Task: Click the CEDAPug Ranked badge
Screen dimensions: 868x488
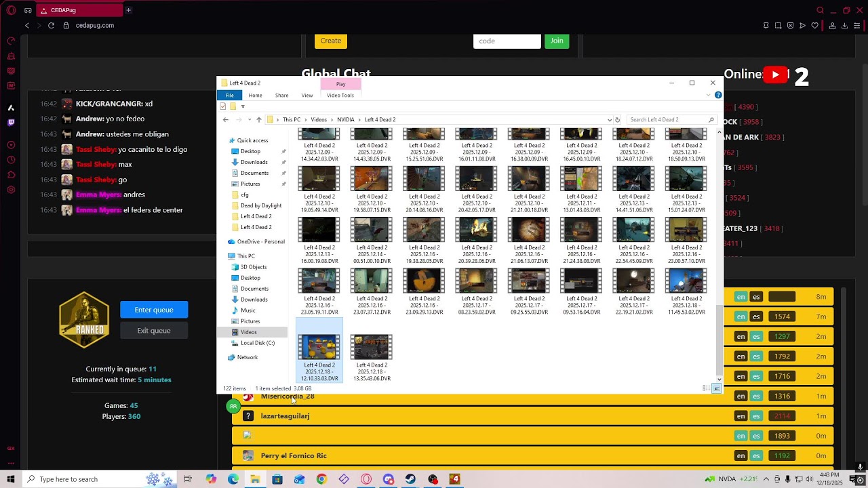Action: [x=84, y=320]
